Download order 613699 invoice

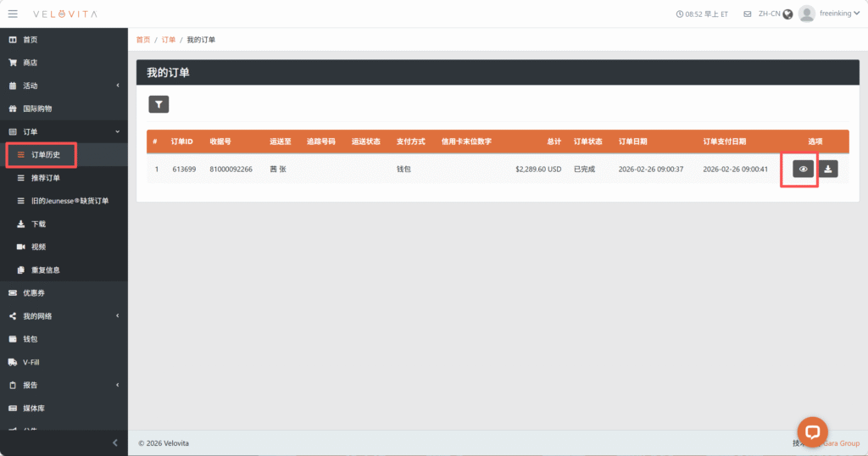(830, 170)
